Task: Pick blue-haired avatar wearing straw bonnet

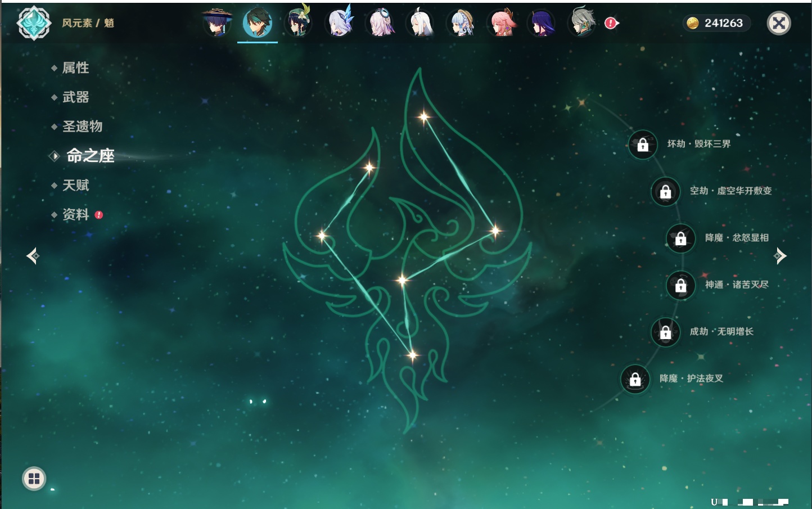Action: click(x=461, y=23)
